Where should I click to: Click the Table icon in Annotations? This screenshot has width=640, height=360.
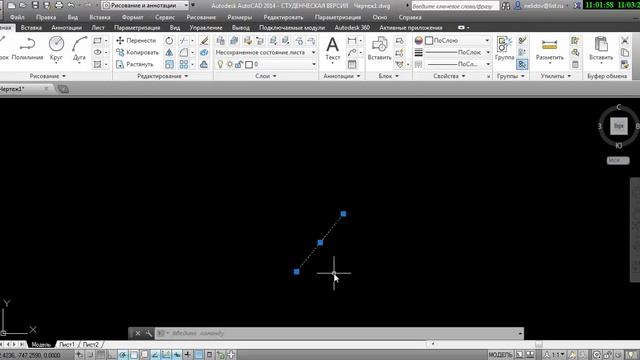point(352,64)
